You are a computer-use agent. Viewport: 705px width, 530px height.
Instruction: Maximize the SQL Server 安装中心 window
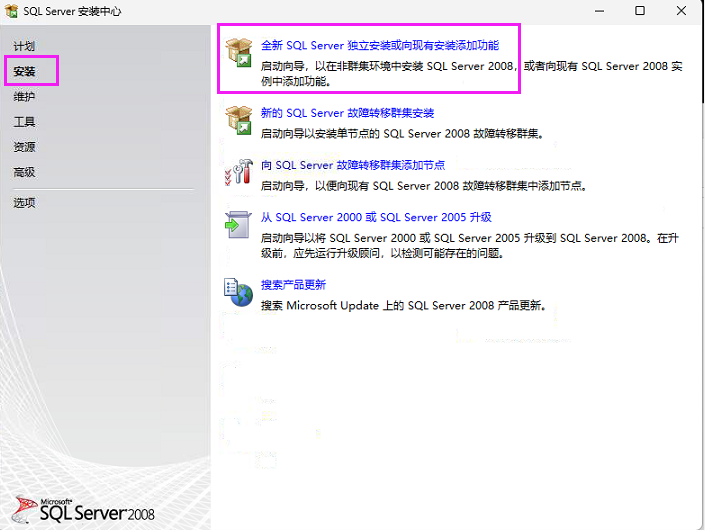point(640,11)
